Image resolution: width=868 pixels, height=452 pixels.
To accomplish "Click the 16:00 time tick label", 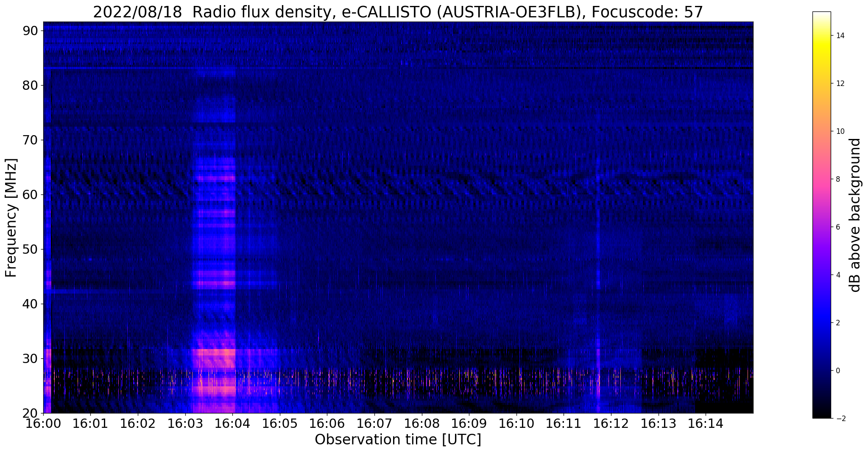I will (43, 424).
